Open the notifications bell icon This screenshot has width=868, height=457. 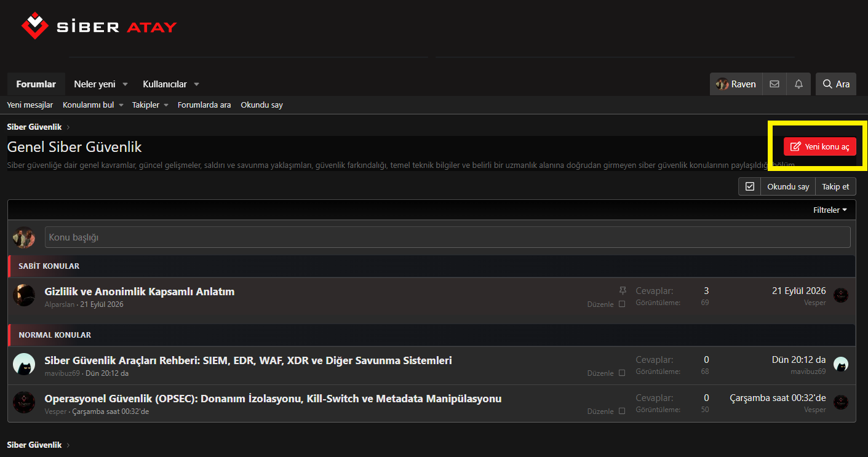[x=798, y=84]
